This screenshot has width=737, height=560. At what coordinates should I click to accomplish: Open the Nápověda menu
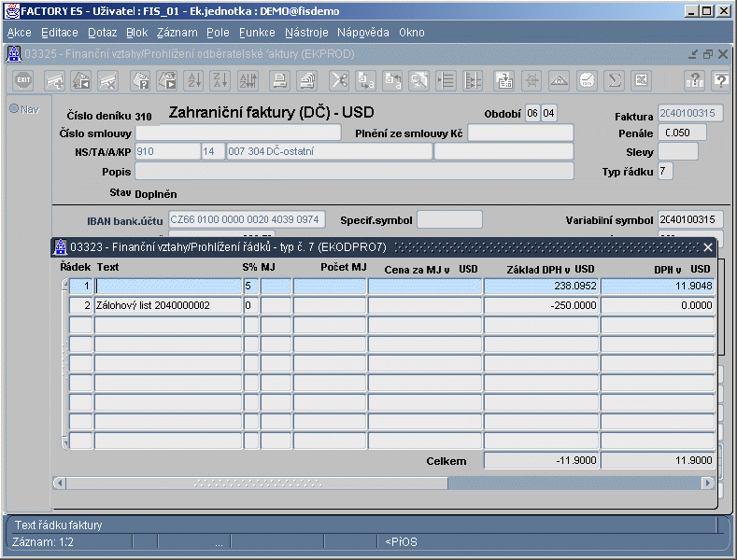(363, 32)
